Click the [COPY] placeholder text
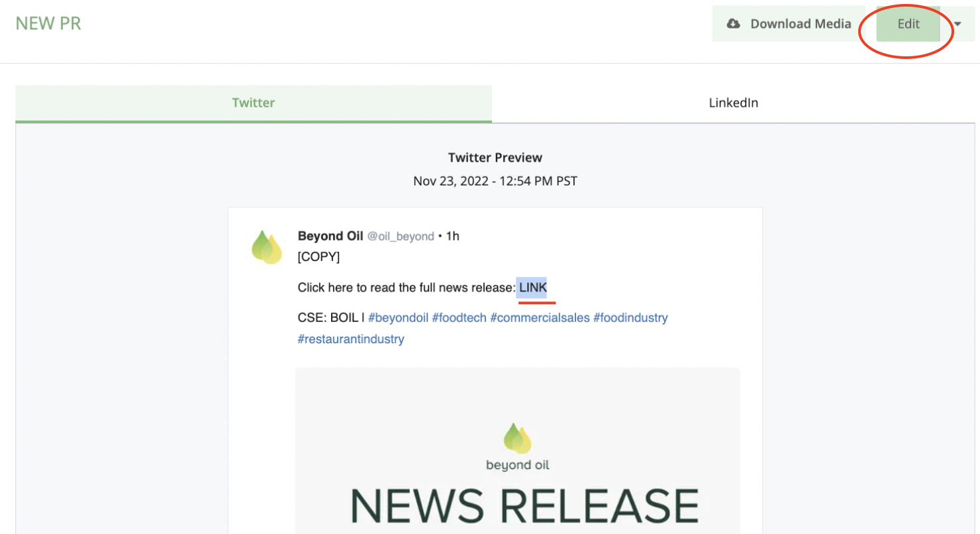Screen dimensions: 980x534 [318, 257]
